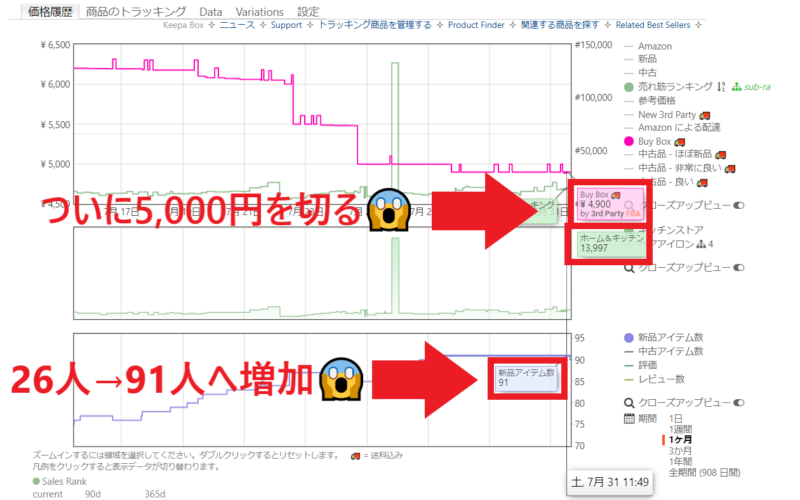Click the calendar icon beside 期間
The image size is (800, 500).
[x=629, y=418]
